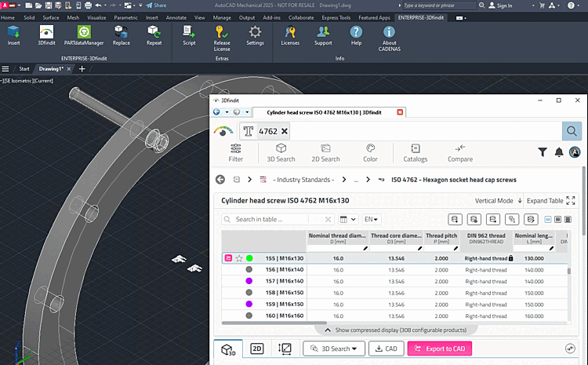Expand the Show compressed display bar
Viewport: 588px width, 365px height.
click(396, 330)
